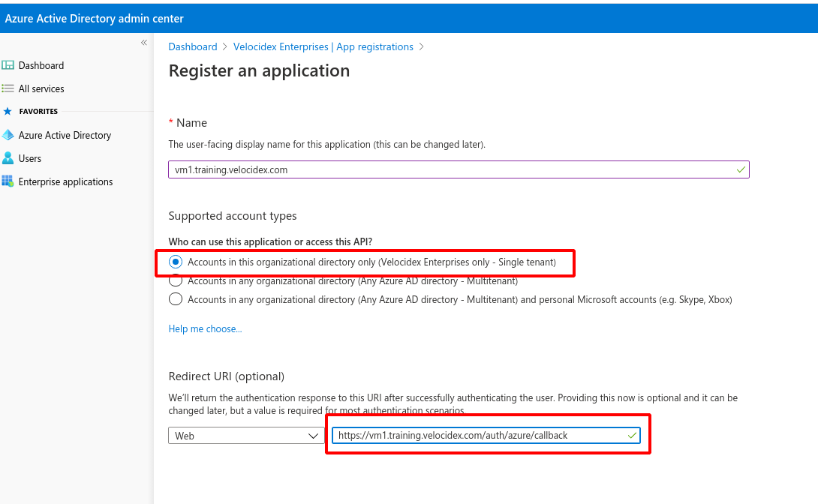Screen dimensions: 818x504
Task: Open All services in the sidebar
Action: coord(41,88)
